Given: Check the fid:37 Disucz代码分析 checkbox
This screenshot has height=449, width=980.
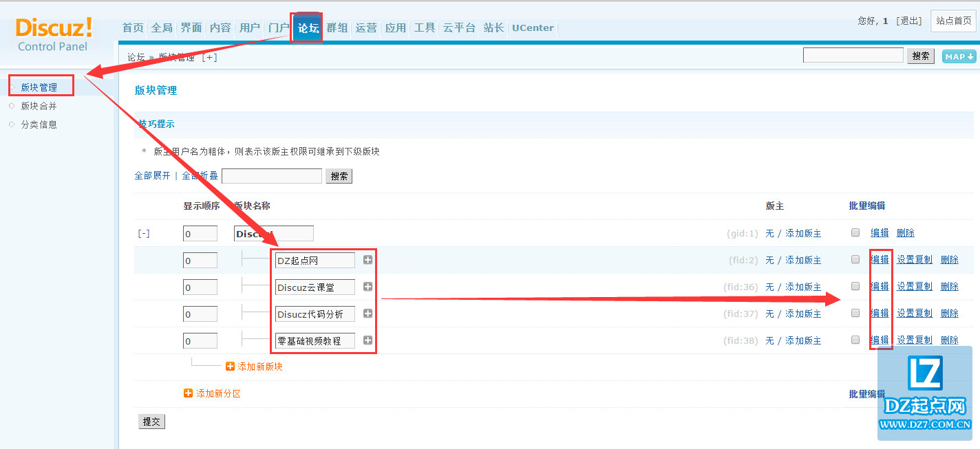Looking at the screenshot, I should click(855, 313).
